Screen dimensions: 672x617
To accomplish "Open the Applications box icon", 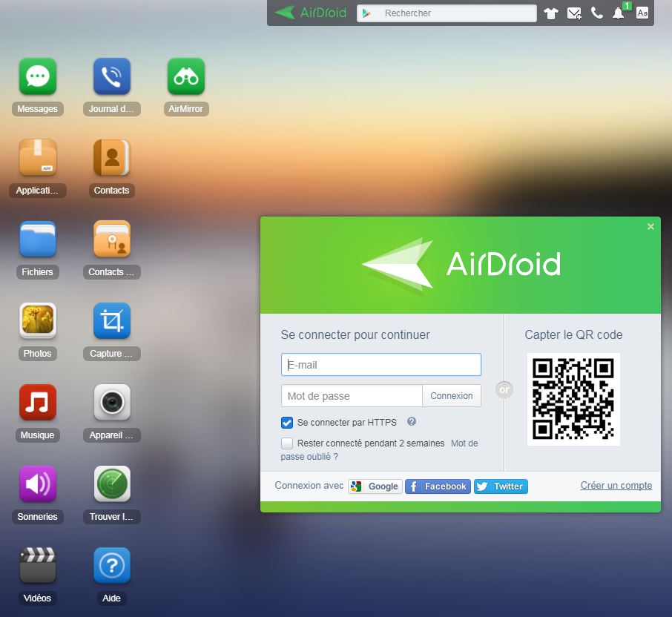I will pyautogui.click(x=38, y=158).
